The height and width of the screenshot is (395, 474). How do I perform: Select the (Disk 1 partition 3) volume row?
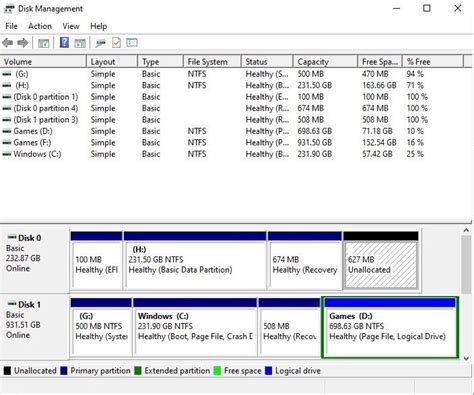233,120
